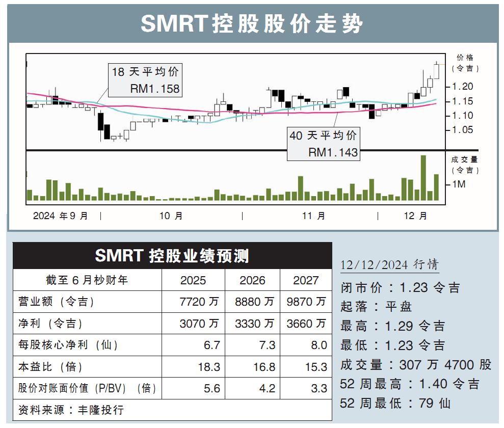Click the last white candlestick at chart's right edge
Screen dimensions: 504x428
tap(437, 71)
